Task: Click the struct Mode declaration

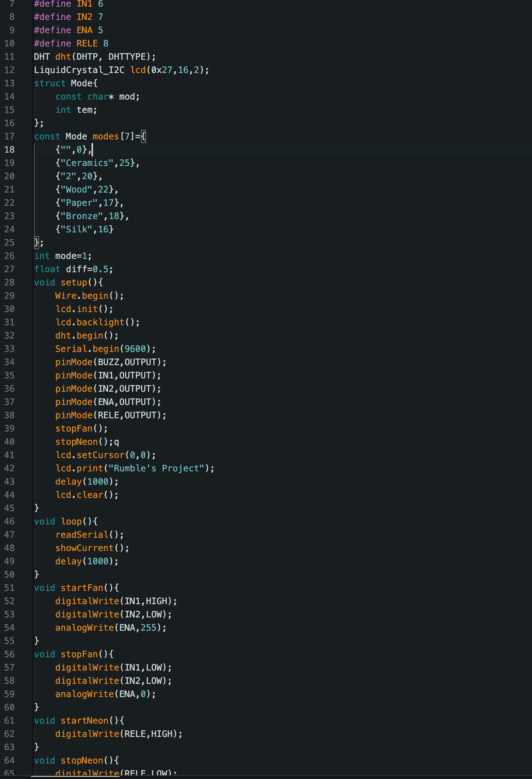Action: tap(65, 83)
